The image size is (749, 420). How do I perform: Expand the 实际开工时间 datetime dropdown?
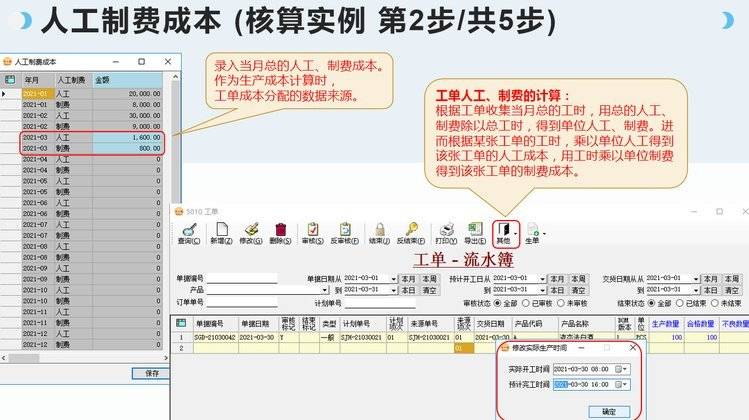coord(624,369)
